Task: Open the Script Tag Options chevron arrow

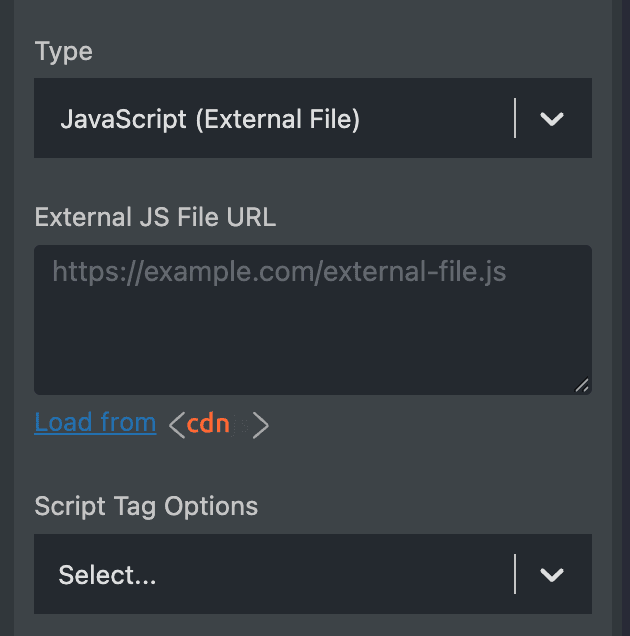Action: 552,575
